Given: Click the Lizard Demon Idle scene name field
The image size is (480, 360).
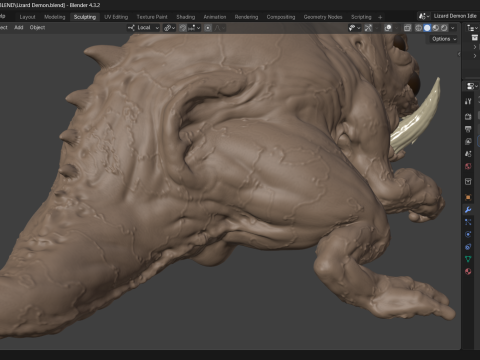Looking at the screenshot, I should point(455,16).
